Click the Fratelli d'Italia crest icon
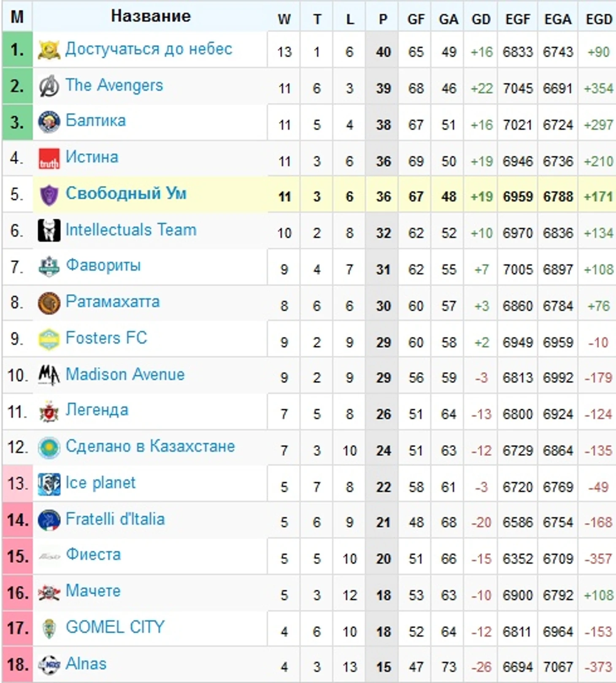The width and height of the screenshot is (616, 683). point(49,520)
